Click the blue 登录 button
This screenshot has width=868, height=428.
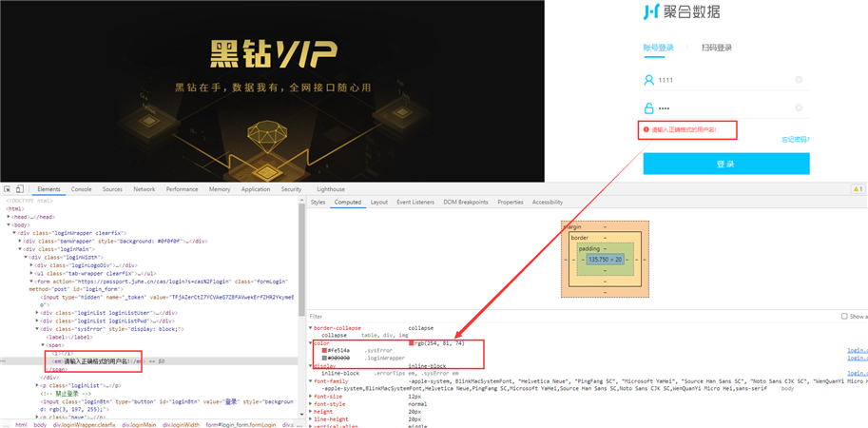(x=725, y=164)
